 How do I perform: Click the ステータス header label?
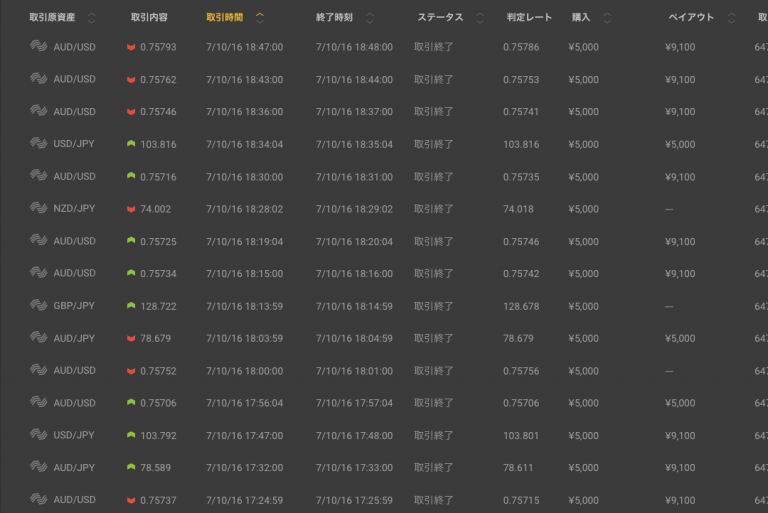pos(440,18)
